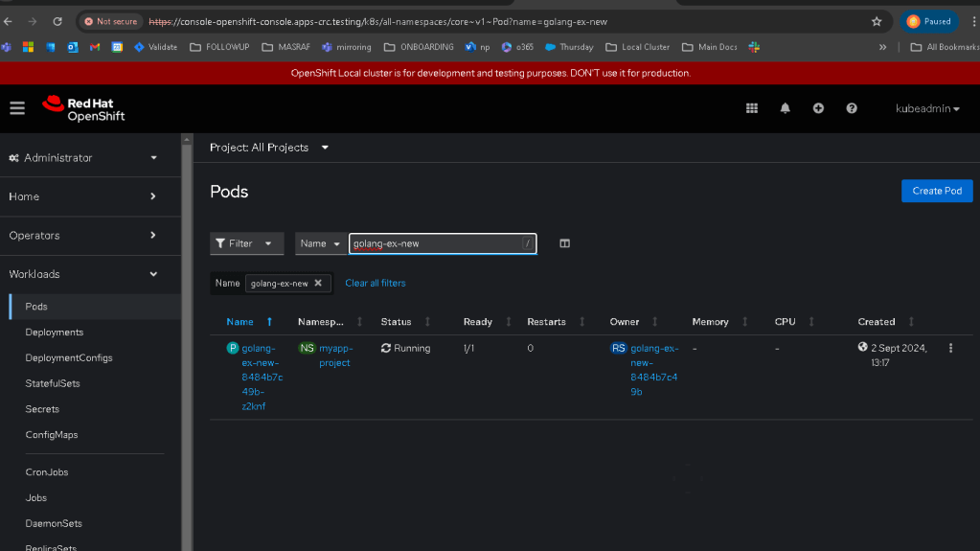Sort table by Memory column
The image size is (980, 551).
pyautogui.click(x=720, y=321)
